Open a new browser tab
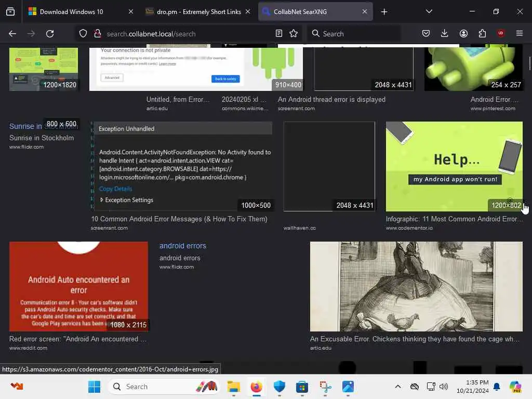 pyautogui.click(x=384, y=12)
